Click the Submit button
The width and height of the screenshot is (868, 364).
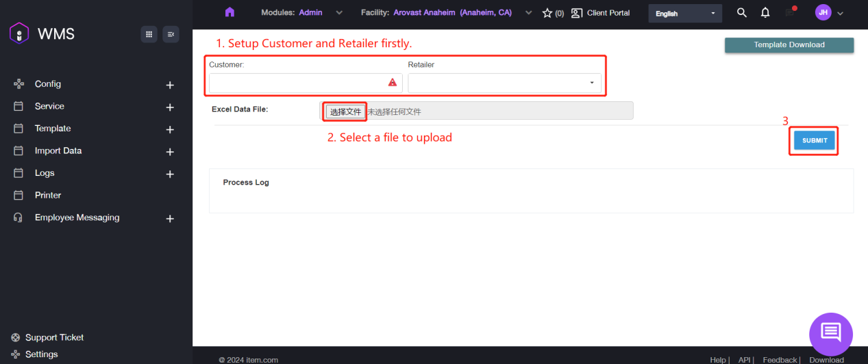click(x=814, y=140)
